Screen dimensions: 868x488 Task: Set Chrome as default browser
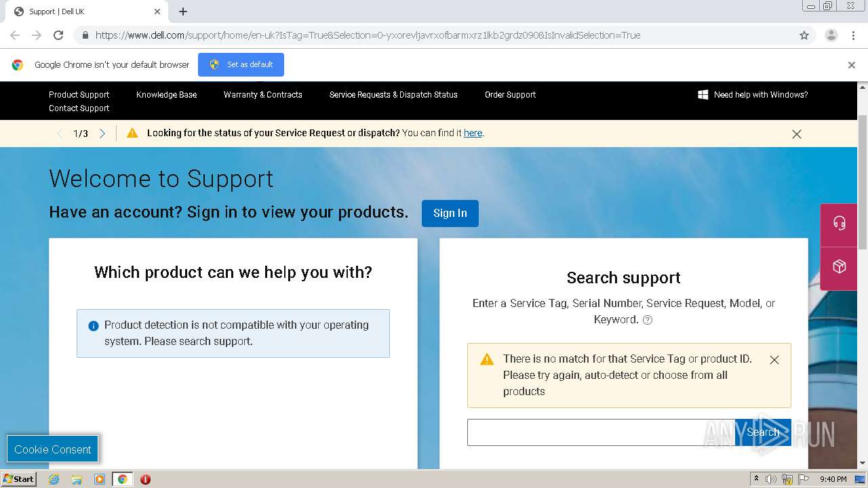point(241,64)
